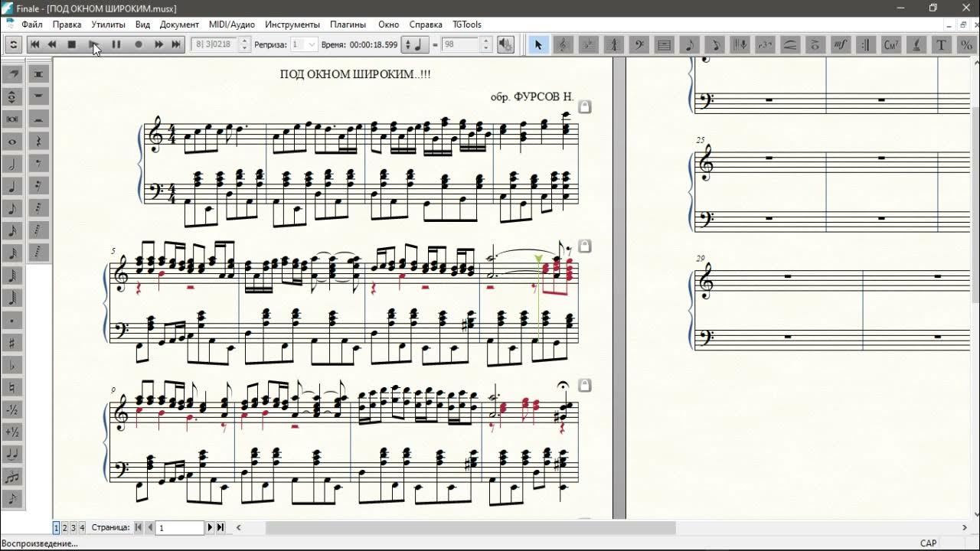The width and height of the screenshot is (980, 551).
Task: Select the Measure tool
Action: tap(665, 44)
